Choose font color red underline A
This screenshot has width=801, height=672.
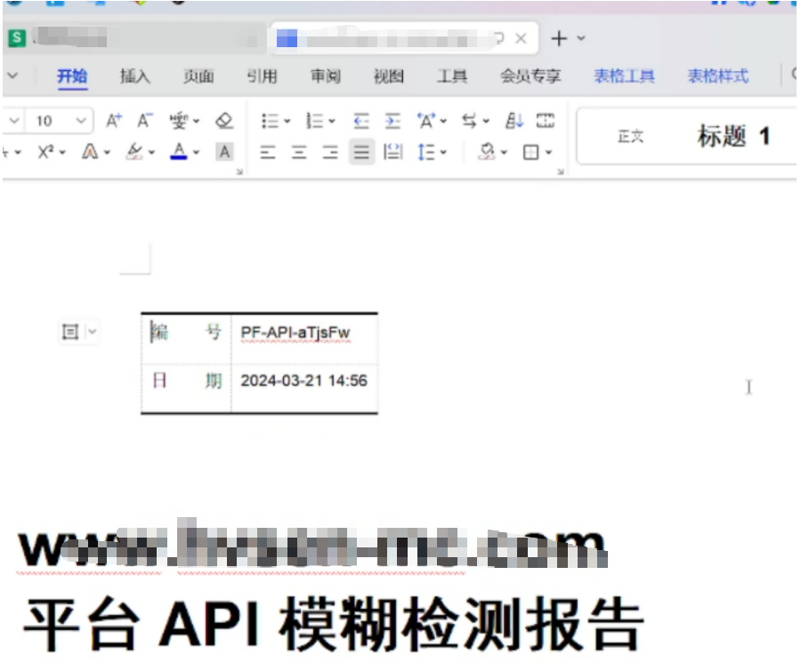[x=179, y=152]
